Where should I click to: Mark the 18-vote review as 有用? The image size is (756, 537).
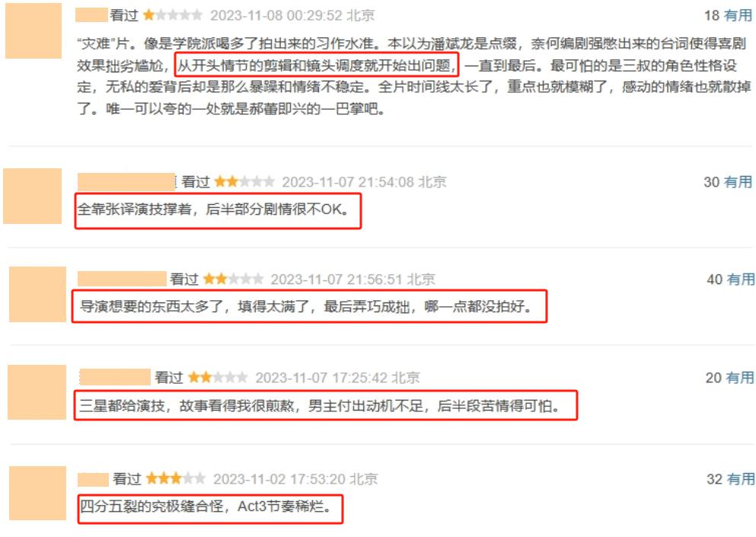point(738,15)
